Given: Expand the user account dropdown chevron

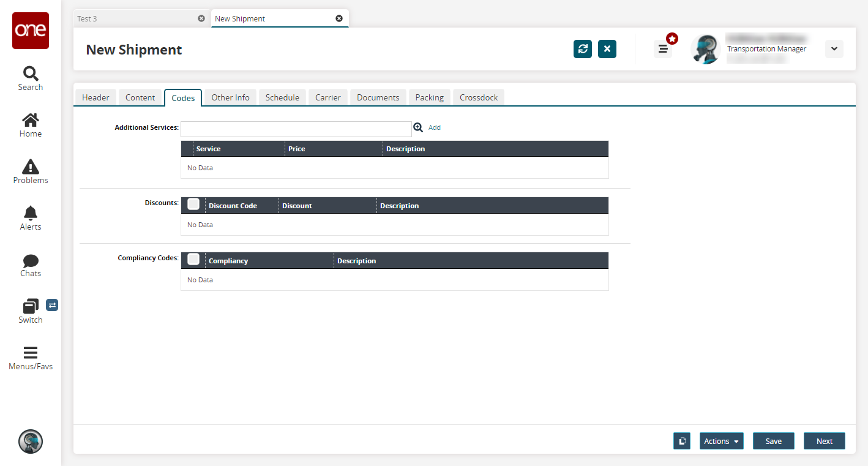Looking at the screenshot, I should pos(834,49).
